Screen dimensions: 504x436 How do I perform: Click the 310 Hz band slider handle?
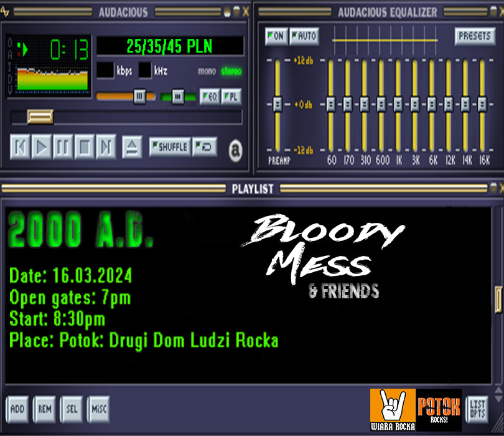pyautogui.click(x=364, y=104)
